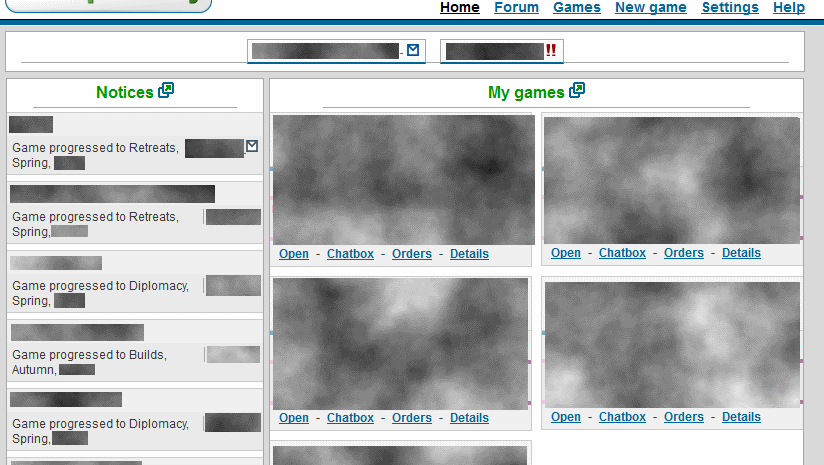Click envelope icon in first Retreats notice
824x465 pixels.
[x=252, y=146]
